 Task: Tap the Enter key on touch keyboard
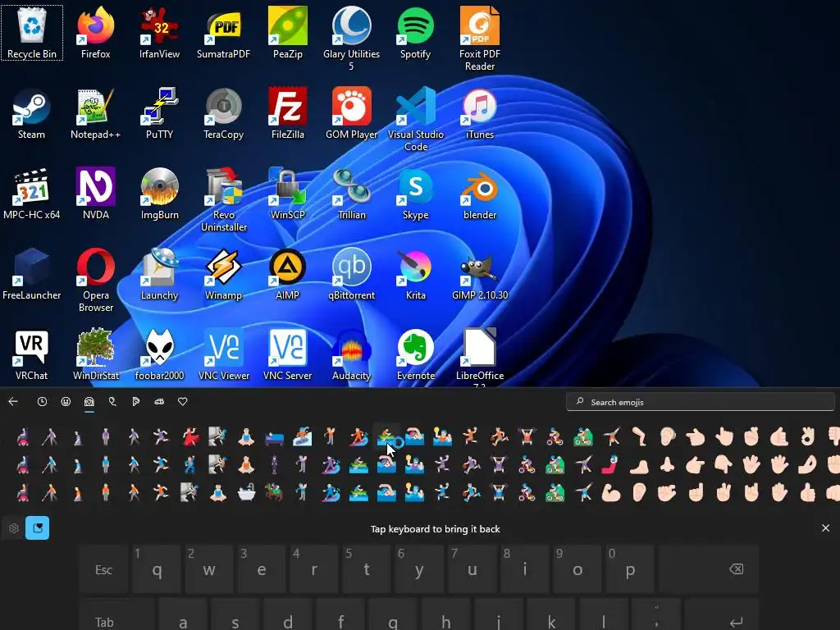click(x=722, y=615)
